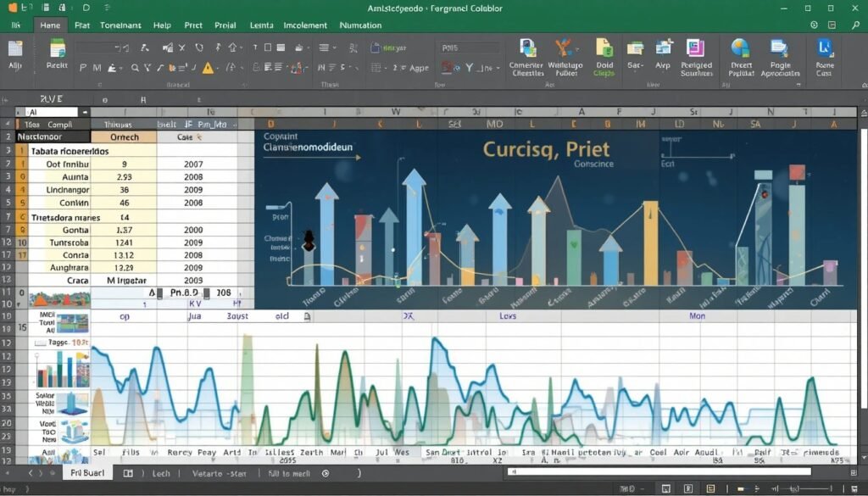Click the X icon in ribbon's top row
The width and height of the screenshot is (868, 496).
pos(181,47)
